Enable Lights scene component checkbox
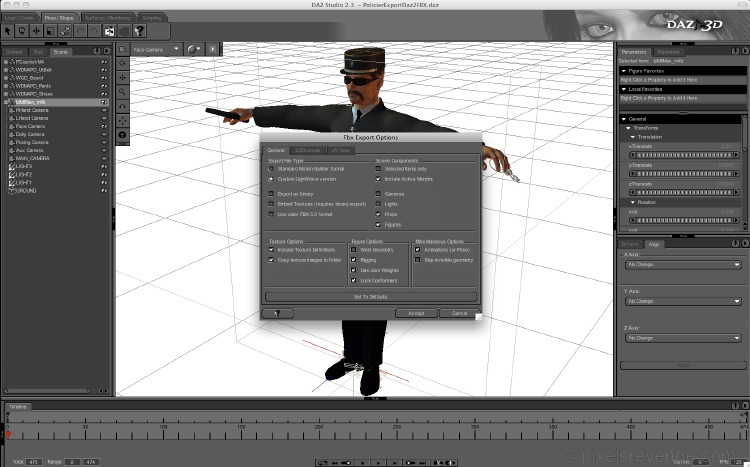This screenshot has width=750, height=467. pos(378,204)
